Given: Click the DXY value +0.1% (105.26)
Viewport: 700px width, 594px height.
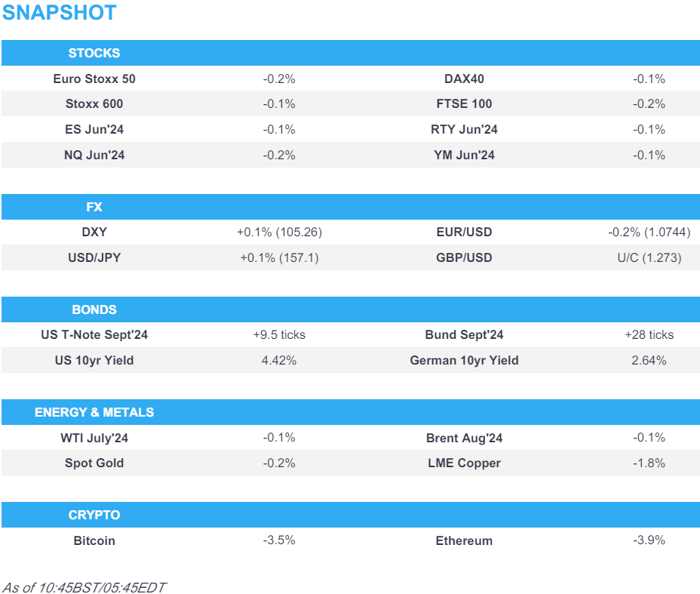Looking at the screenshot, I should click(279, 232).
